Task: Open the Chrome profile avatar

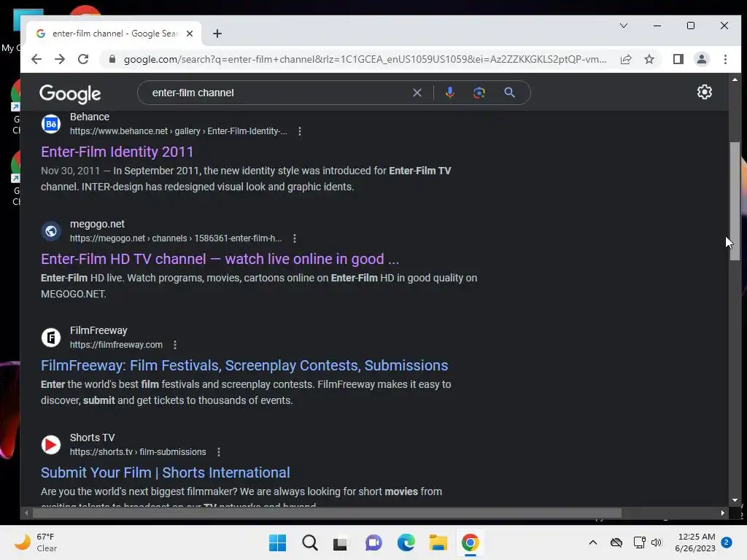Action: (x=701, y=59)
